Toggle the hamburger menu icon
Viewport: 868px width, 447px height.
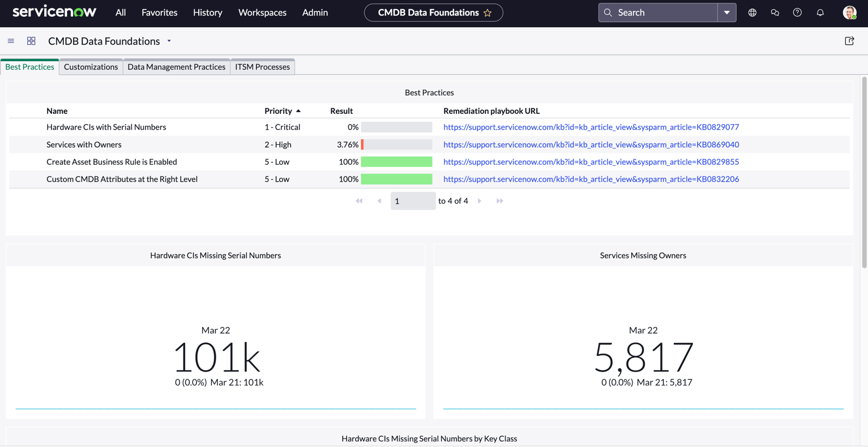click(11, 41)
